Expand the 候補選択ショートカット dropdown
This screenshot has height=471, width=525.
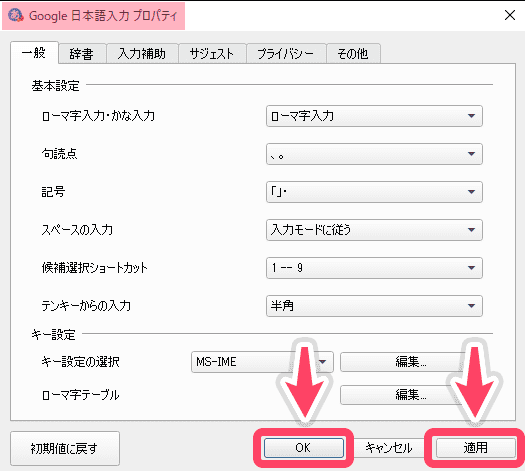click(374, 268)
